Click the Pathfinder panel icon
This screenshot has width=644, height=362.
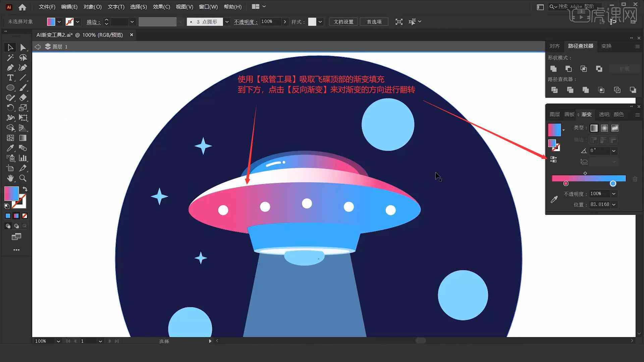pyautogui.click(x=579, y=46)
